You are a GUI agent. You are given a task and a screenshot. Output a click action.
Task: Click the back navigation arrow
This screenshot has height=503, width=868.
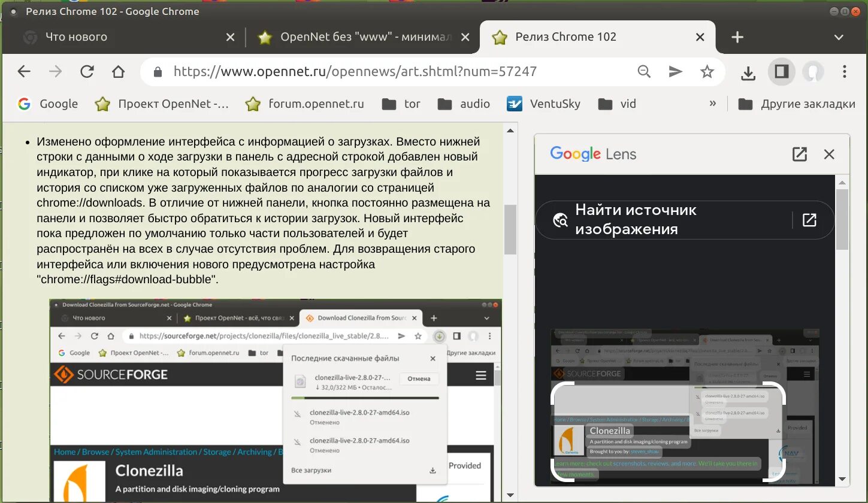[x=24, y=71]
